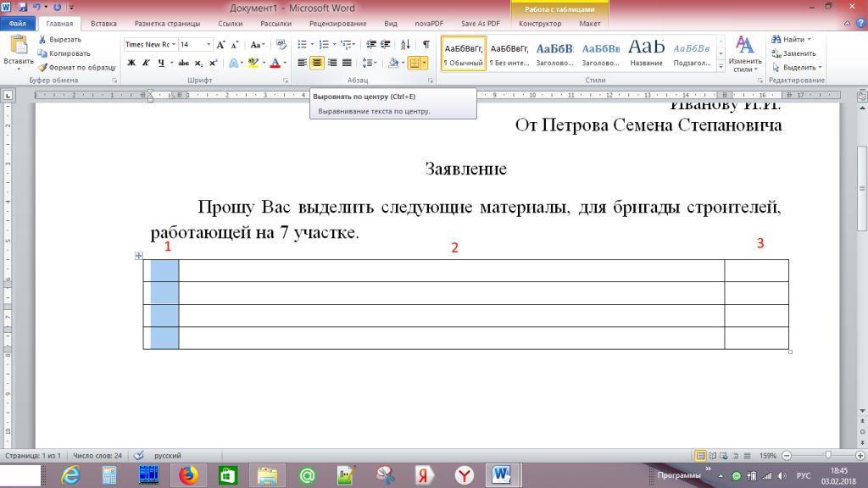Image resolution: width=868 pixels, height=488 pixels.
Task: Open the Макет table tools tab
Action: pyautogui.click(x=589, y=24)
